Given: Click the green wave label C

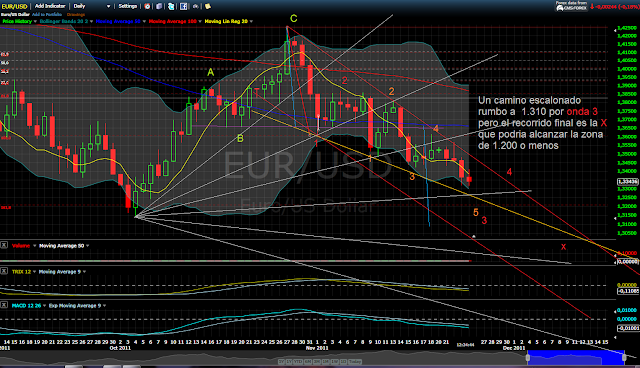Looking at the screenshot, I should tap(293, 18).
